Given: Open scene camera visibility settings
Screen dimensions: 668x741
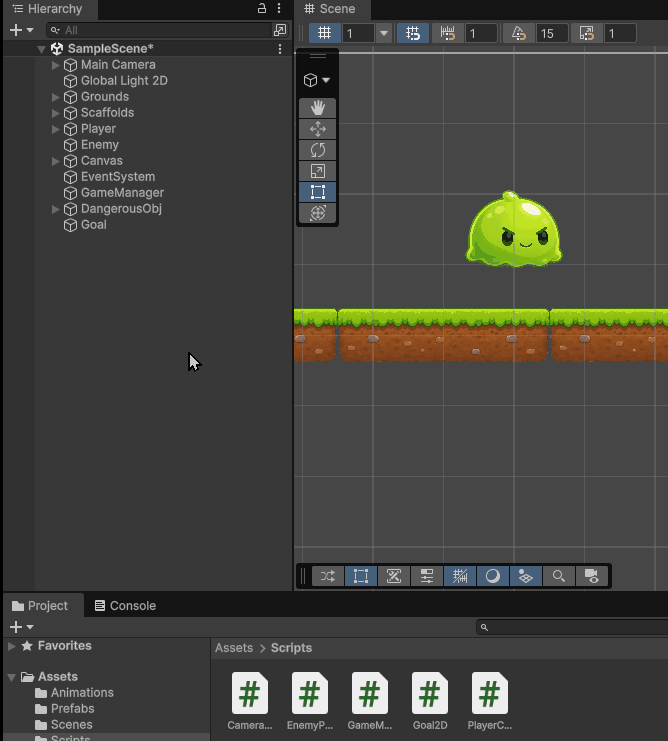Looking at the screenshot, I should [591, 576].
